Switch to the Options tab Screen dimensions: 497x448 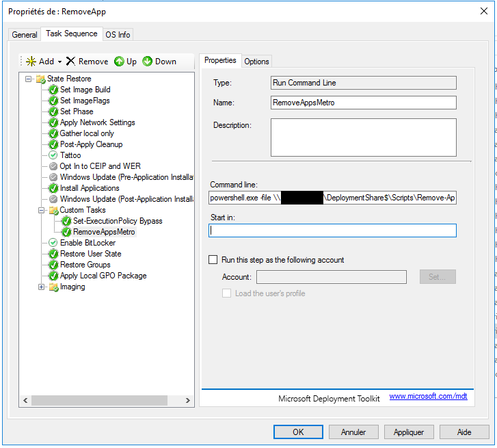point(256,62)
